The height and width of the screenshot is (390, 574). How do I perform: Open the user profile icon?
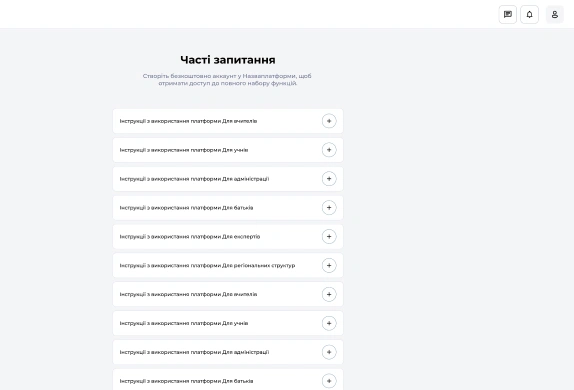[x=555, y=15]
